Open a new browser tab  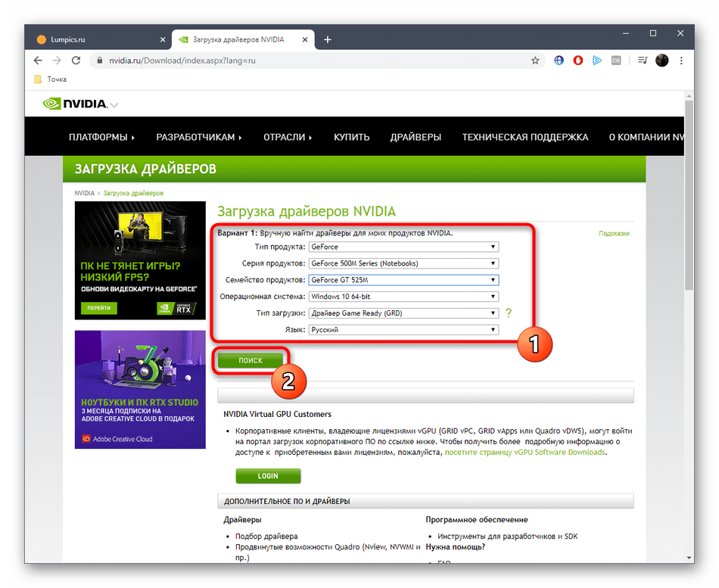click(x=328, y=39)
